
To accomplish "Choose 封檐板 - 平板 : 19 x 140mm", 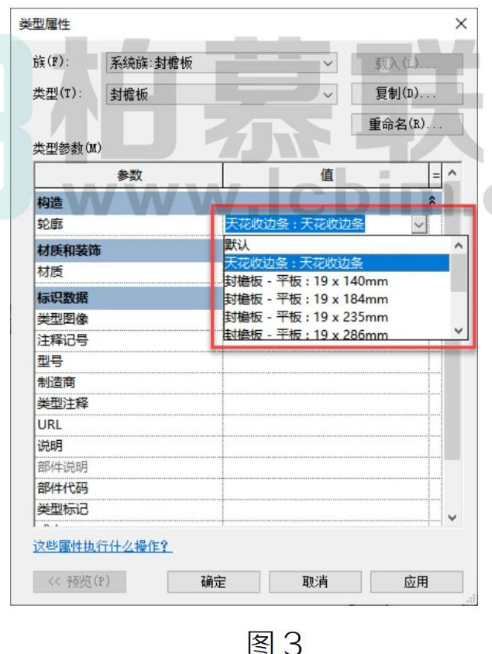I will [x=336, y=281].
